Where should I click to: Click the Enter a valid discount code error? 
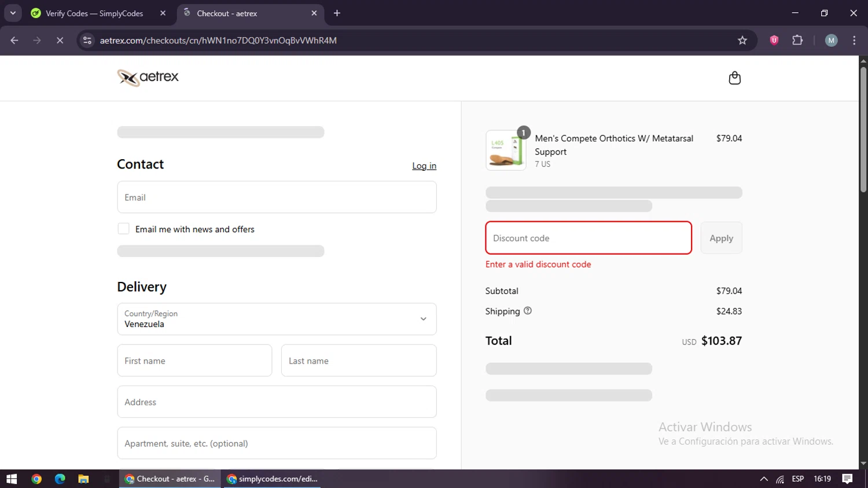538,264
